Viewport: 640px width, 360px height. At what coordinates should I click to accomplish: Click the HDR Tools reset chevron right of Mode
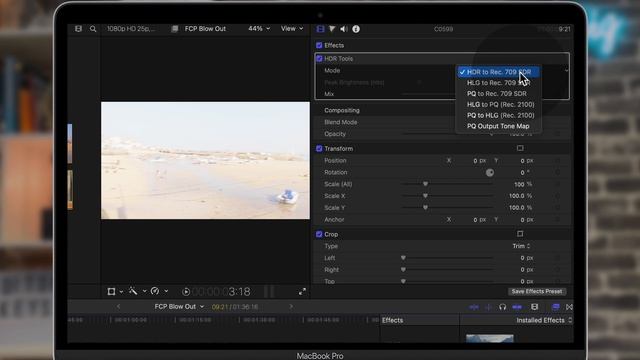click(x=566, y=71)
